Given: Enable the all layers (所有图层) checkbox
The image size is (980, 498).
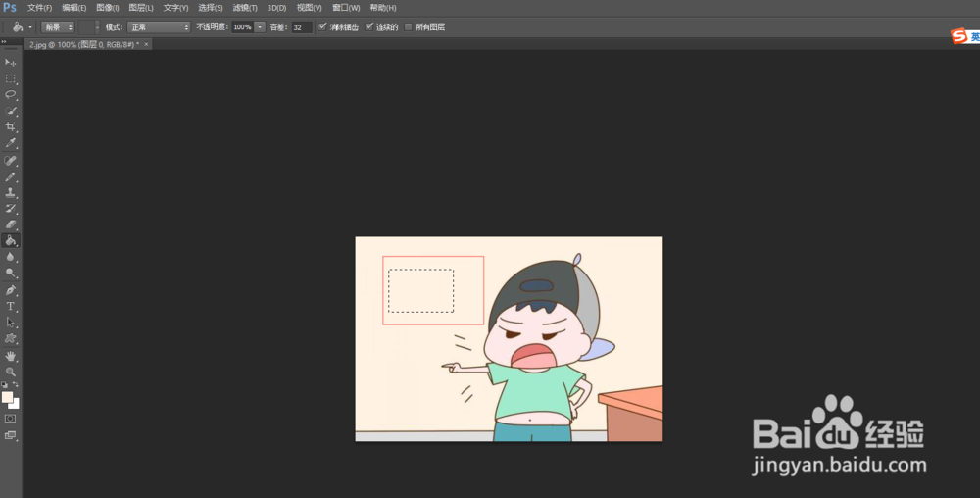Looking at the screenshot, I should tap(408, 26).
